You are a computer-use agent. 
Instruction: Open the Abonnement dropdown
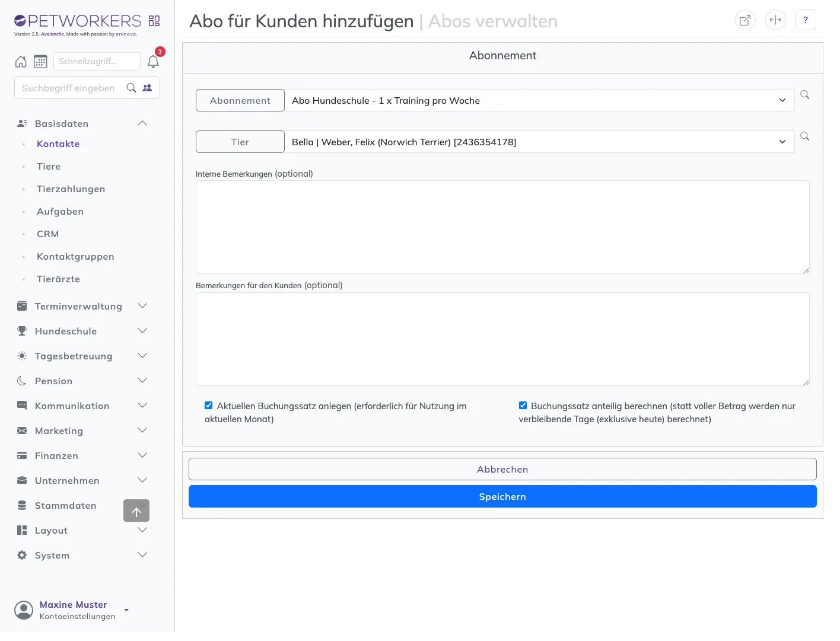(x=539, y=101)
